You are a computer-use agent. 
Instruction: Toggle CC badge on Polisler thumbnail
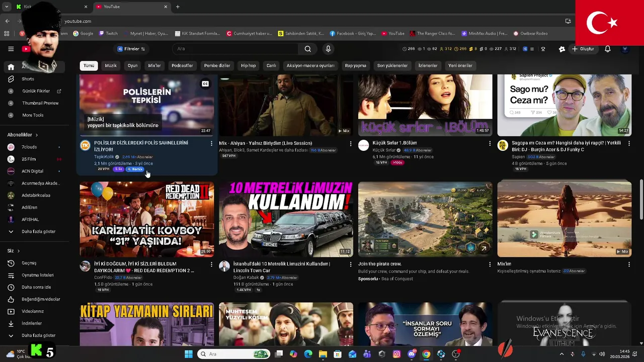(x=205, y=84)
